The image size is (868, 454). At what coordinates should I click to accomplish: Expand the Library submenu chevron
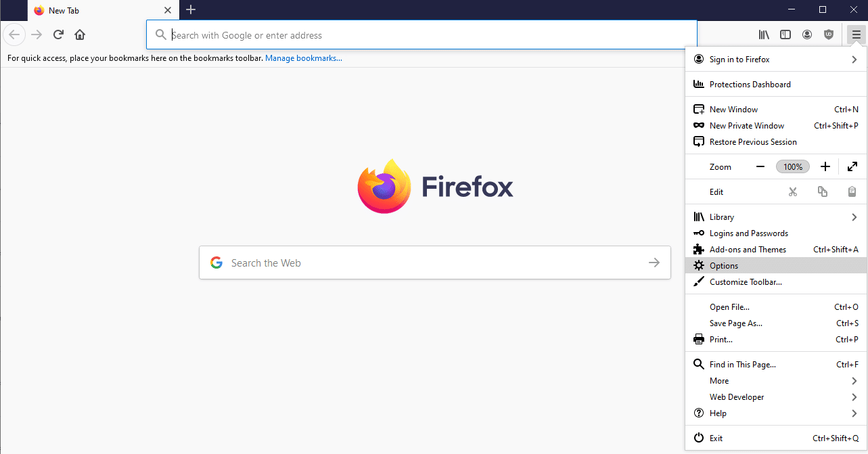point(854,217)
